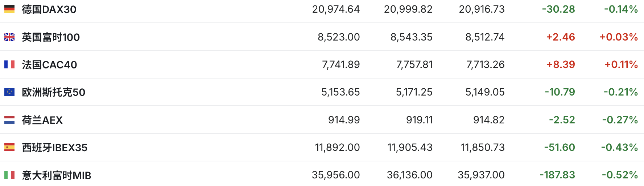Click the Netherlands flag icon

(x=9, y=120)
